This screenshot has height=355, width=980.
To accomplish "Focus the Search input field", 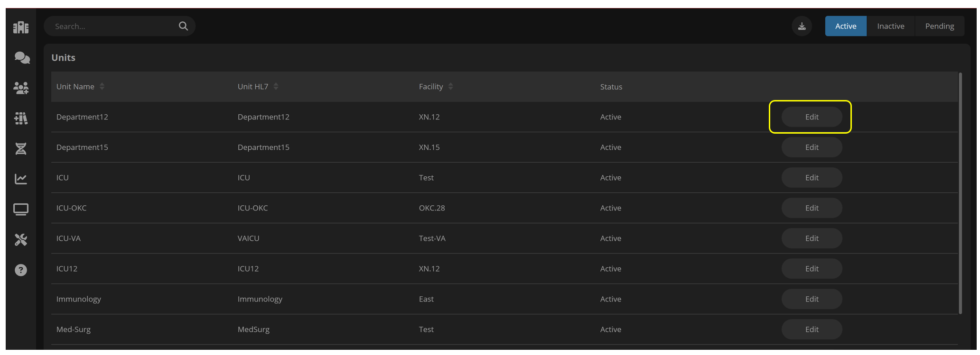I will click(x=114, y=26).
